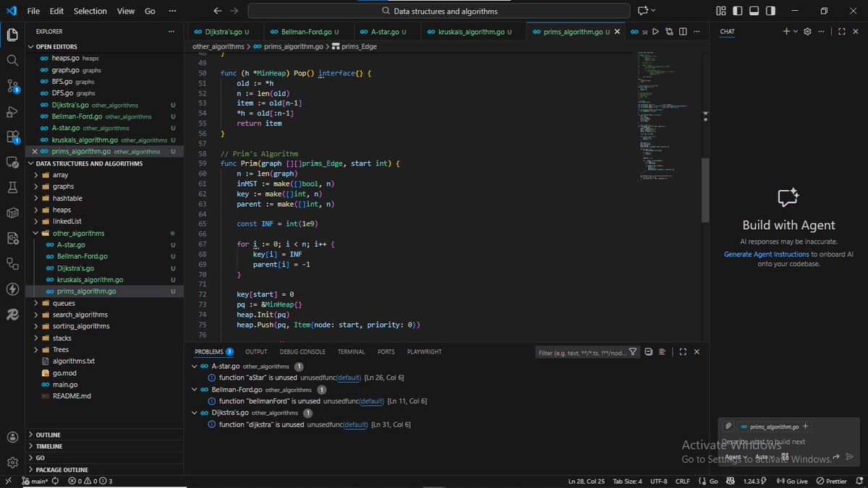Open the Manage gear in activity bar

tap(12, 463)
